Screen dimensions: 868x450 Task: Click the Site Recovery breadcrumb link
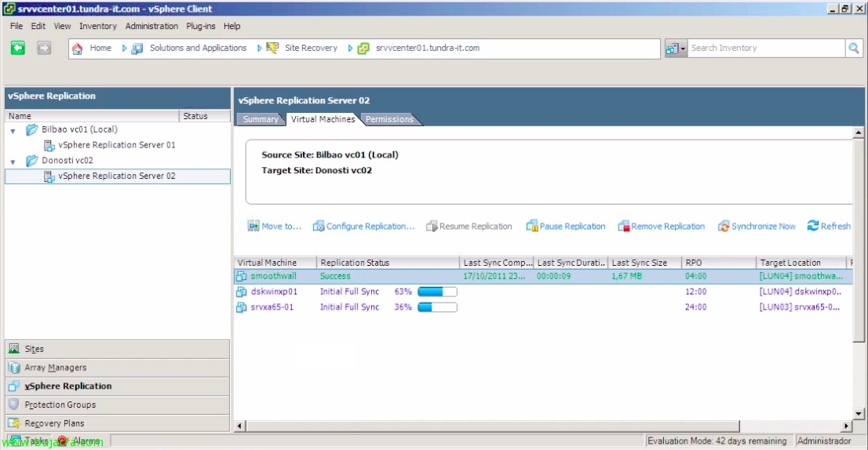(x=311, y=48)
